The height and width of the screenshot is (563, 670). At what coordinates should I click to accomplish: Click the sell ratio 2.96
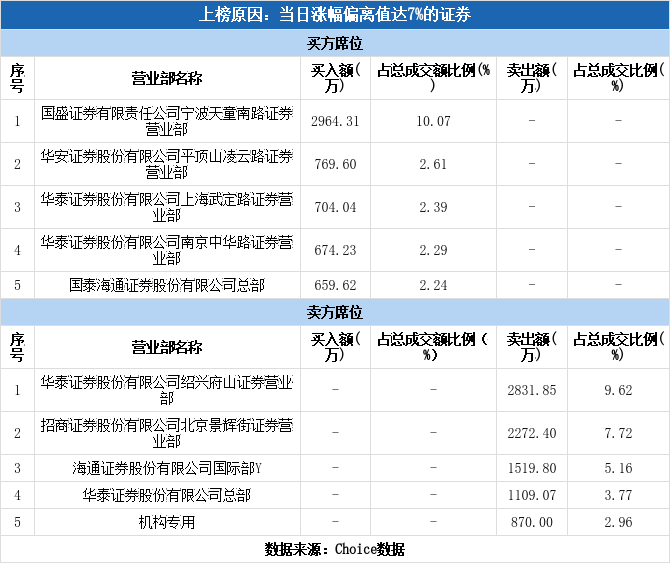pos(618,522)
